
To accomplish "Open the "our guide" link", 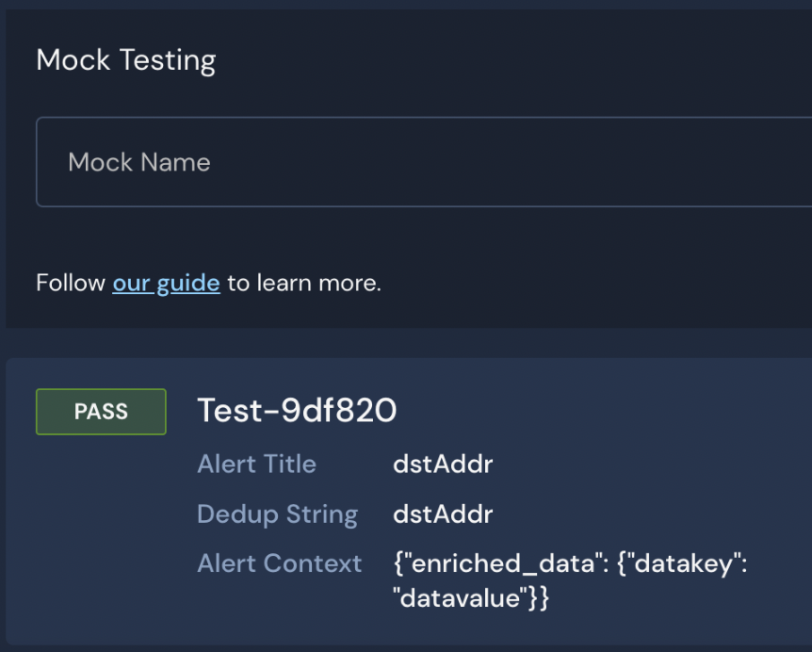I will click(x=166, y=283).
